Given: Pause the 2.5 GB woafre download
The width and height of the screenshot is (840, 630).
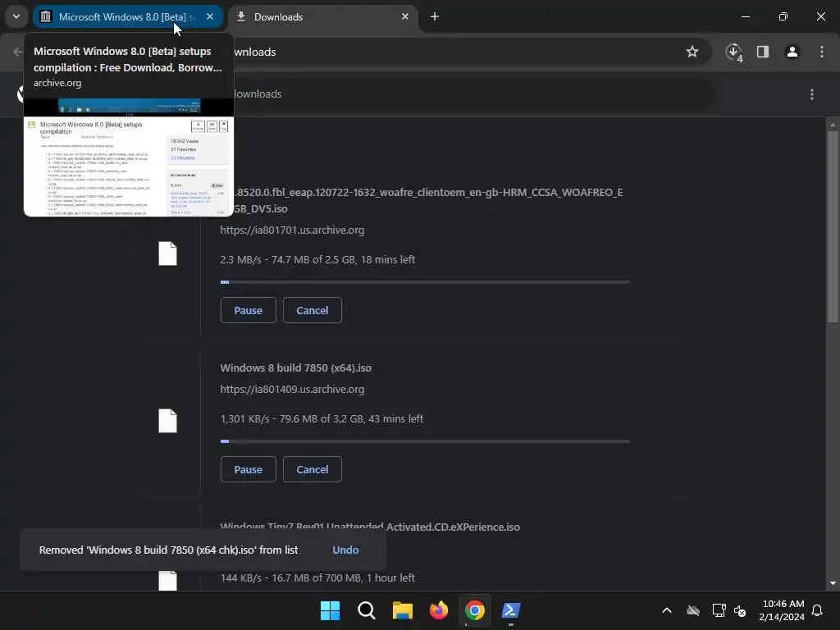Looking at the screenshot, I should click(x=248, y=310).
